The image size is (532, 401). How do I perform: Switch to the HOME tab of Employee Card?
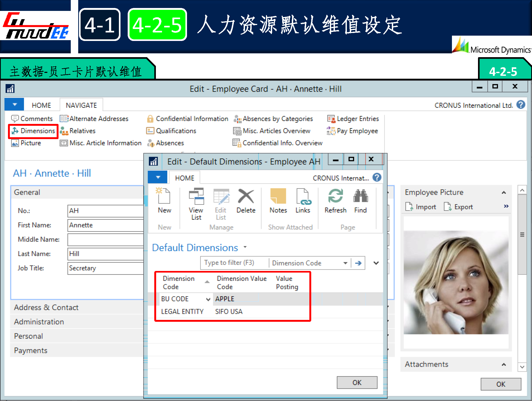pos(41,105)
